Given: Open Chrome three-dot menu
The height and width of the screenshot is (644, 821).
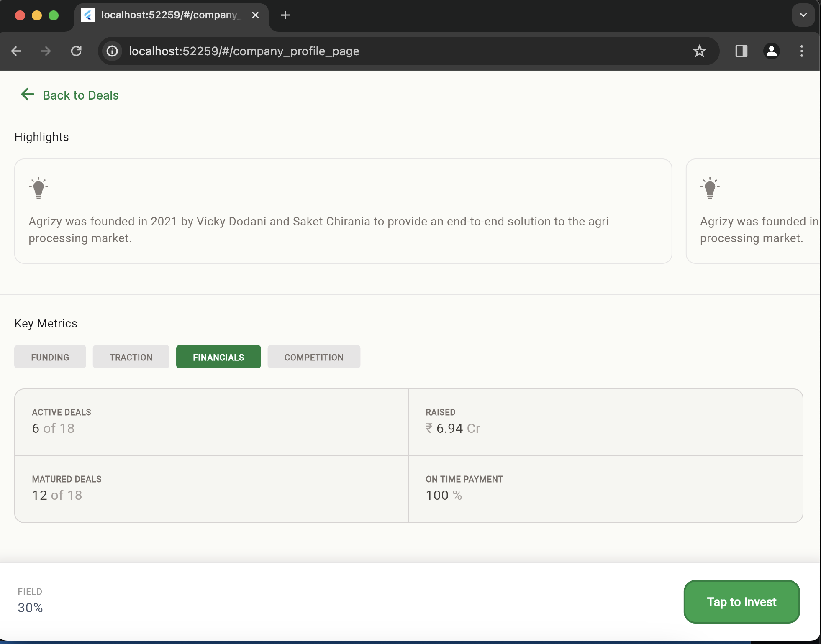Looking at the screenshot, I should pyautogui.click(x=801, y=51).
